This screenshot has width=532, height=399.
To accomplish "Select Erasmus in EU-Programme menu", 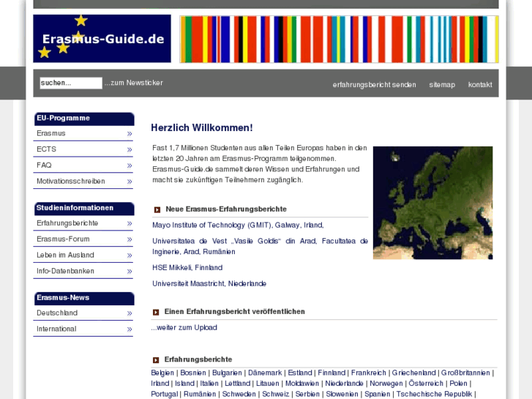I will tap(51, 133).
